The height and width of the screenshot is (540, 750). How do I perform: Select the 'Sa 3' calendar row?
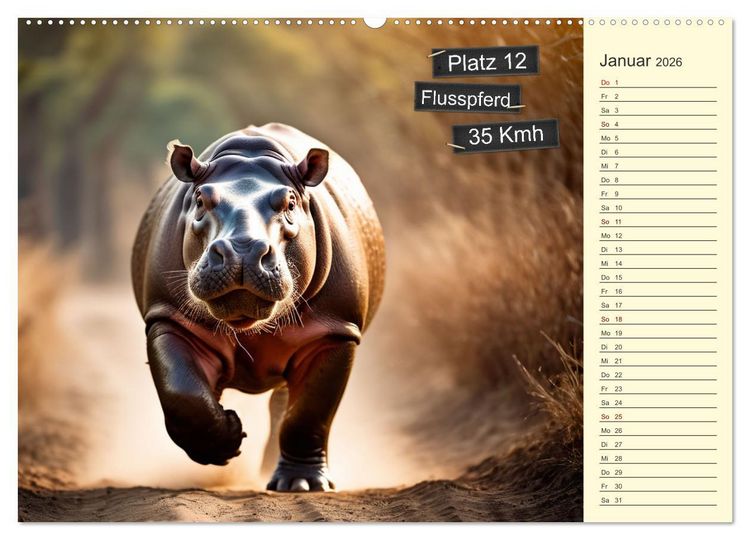point(658,110)
